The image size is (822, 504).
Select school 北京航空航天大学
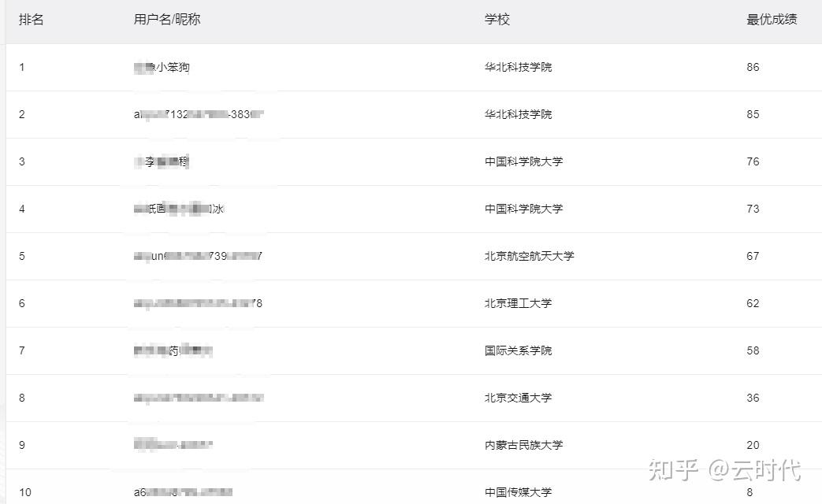529,257
